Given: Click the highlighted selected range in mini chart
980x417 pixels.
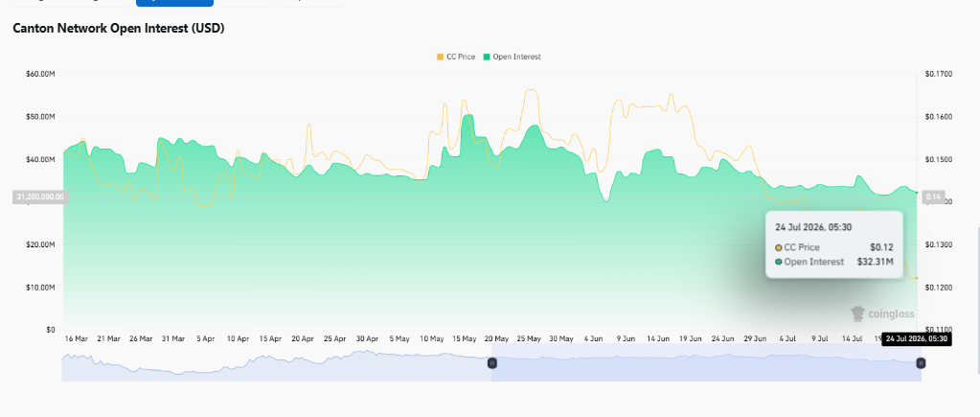Looking at the screenshot, I should pos(706,362).
